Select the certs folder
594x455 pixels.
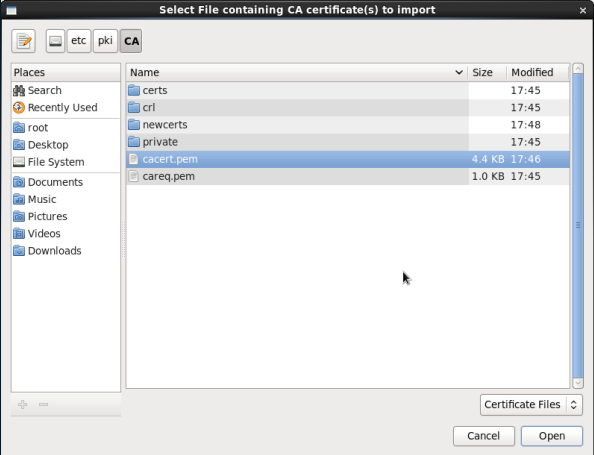point(348,91)
